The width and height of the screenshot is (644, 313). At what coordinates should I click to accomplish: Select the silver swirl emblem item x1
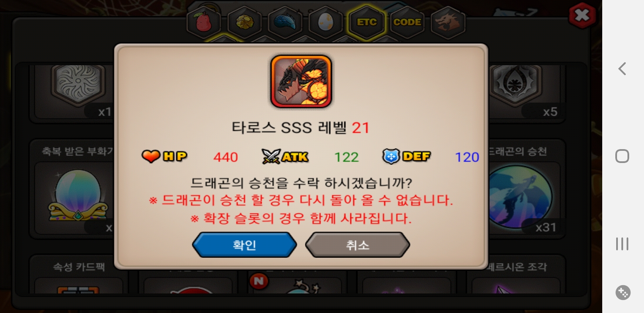(x=77, y=91)
